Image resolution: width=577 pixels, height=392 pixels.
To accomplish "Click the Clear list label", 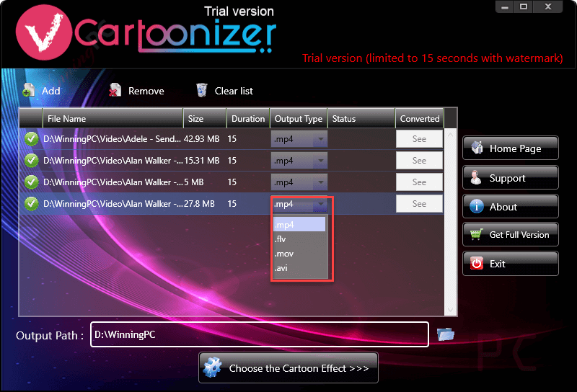I will pyautogui.click(x=234, y=91).
